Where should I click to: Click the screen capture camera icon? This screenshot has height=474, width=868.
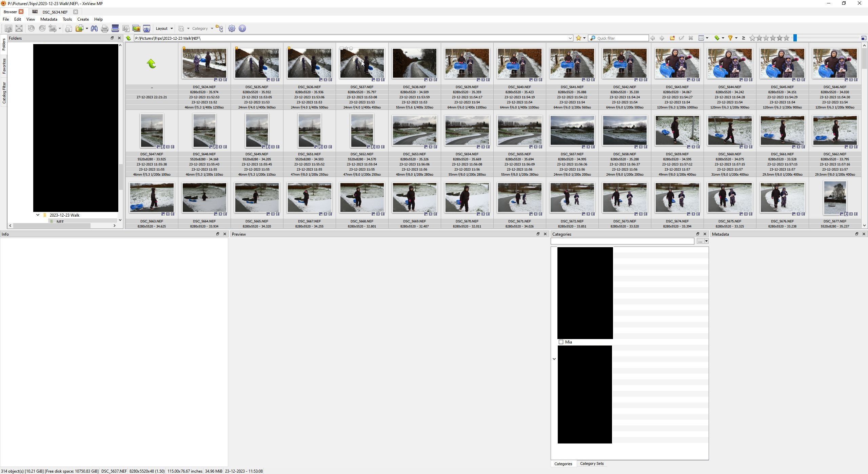[146, 28]
